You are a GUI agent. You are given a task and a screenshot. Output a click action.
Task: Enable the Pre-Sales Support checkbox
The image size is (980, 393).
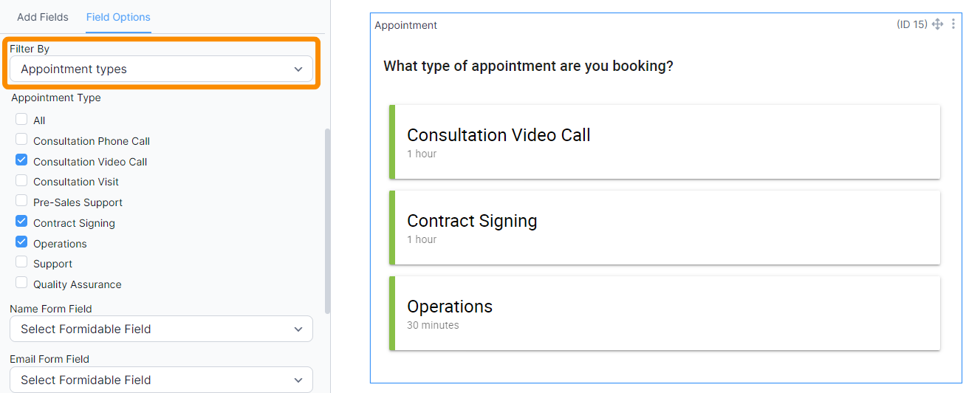tap(21, 201)
